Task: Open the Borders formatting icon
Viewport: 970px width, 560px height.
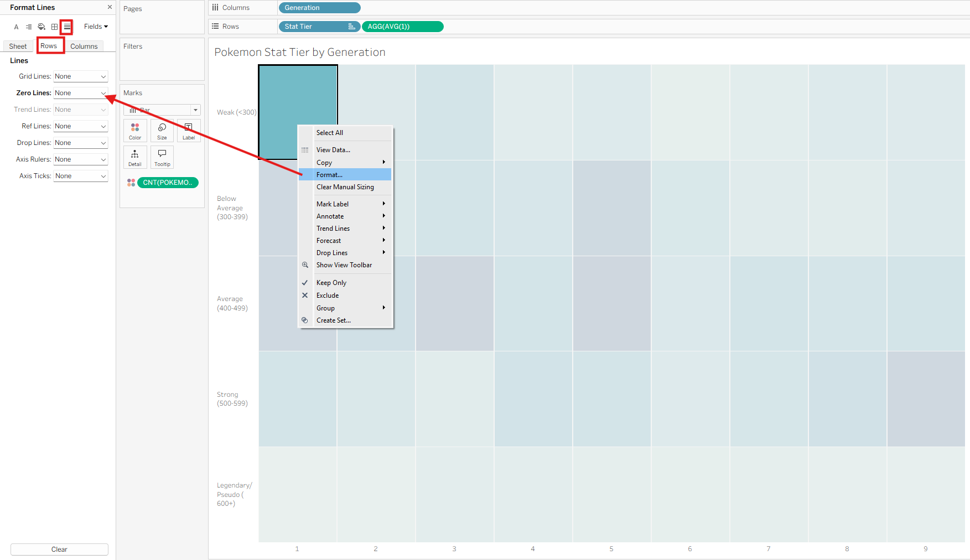Action: (54, 27)
